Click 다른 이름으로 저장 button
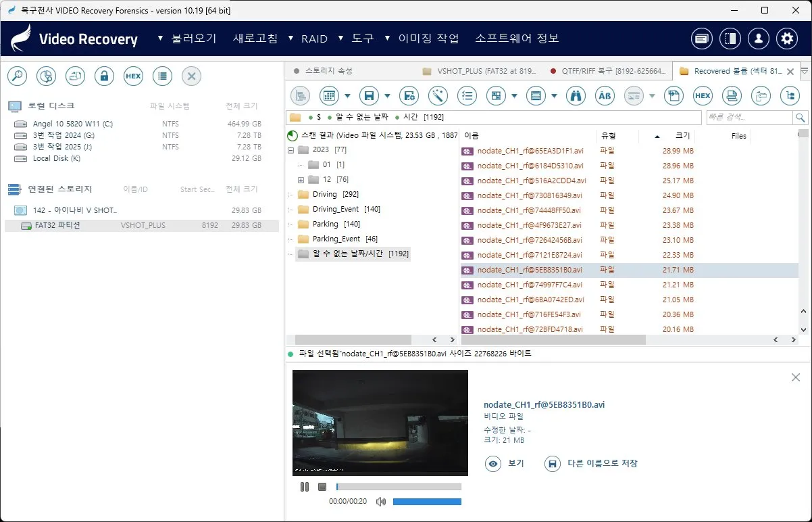Viewport: 812px width, 522px height. click(x=591, y=463)
